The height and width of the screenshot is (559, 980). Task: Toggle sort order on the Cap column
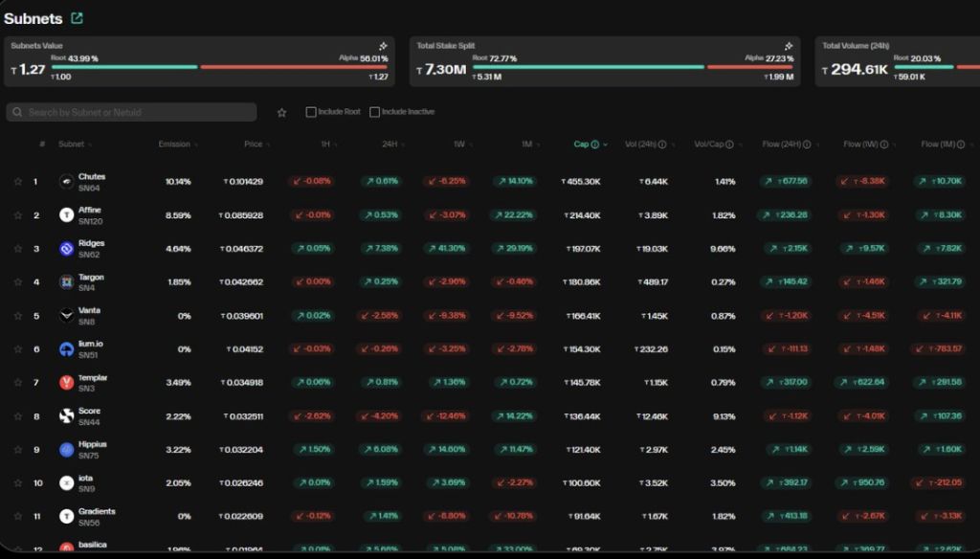tap(582, 145)
